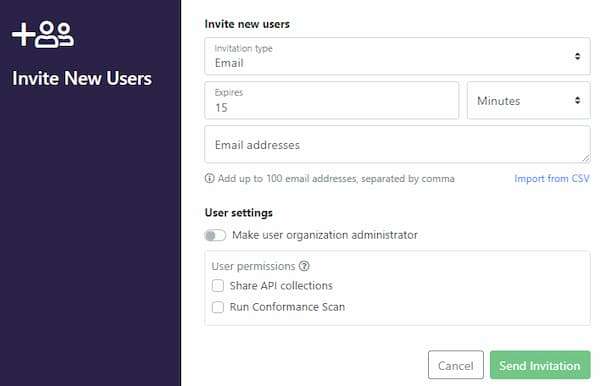Viewport: 600px width, 386px height.
Task: Check the Run Conformance Scan checkbox
Action: (218, 307)
